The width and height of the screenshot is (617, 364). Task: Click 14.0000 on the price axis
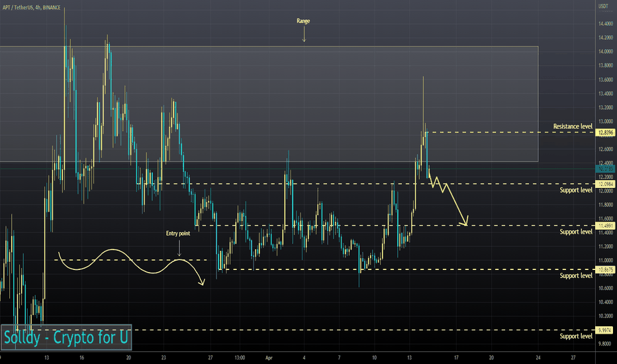(x=606, y=52)
